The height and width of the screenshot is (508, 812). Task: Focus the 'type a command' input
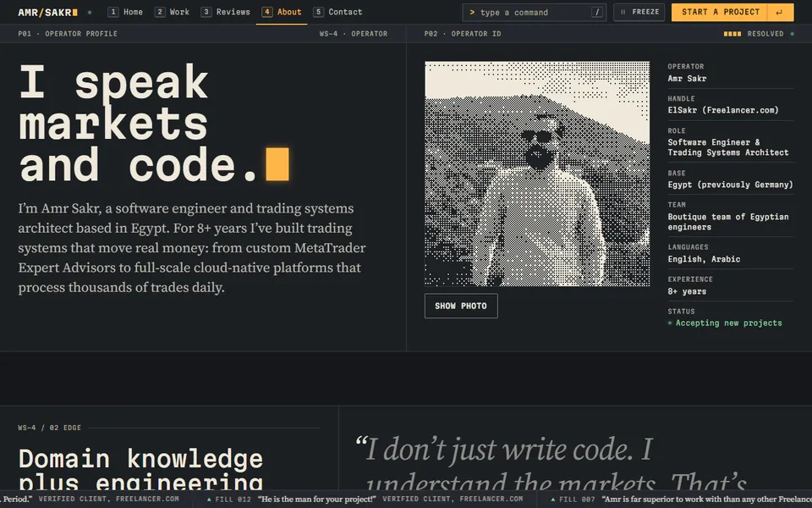[534, 13]
